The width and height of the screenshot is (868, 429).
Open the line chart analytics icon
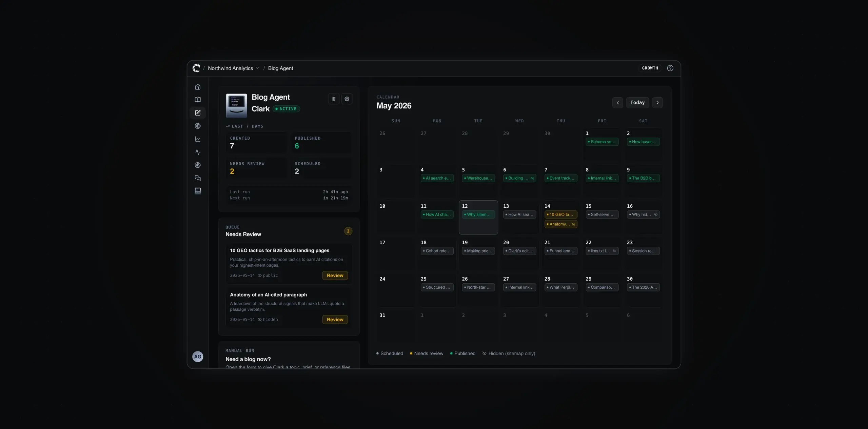point(198,139)
